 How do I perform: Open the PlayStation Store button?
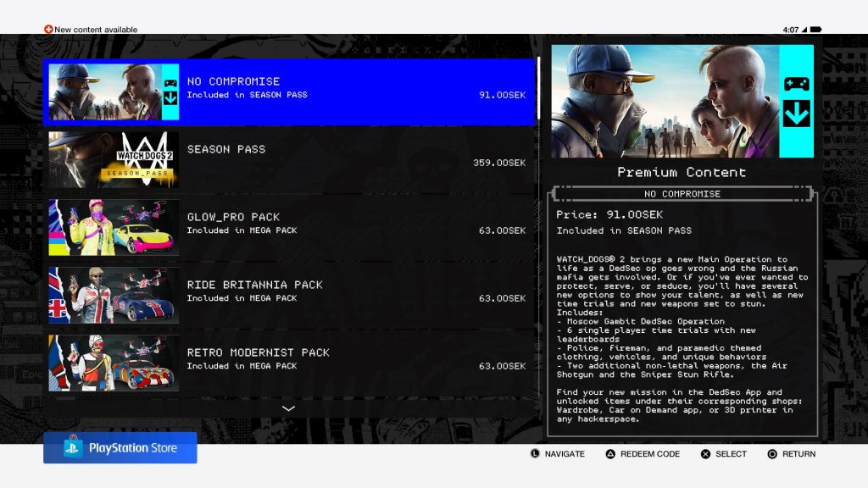[x=120, y=447]
